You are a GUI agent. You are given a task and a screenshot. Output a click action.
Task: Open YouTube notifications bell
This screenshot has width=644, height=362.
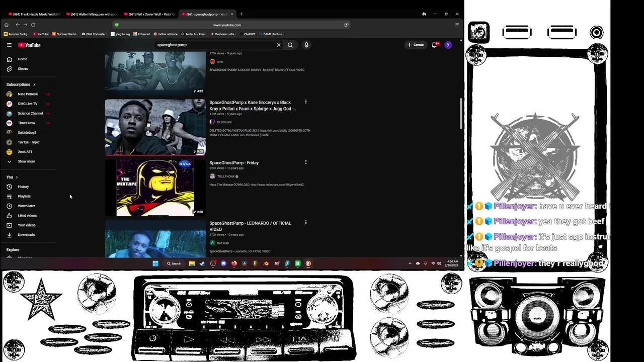point(435,45)
